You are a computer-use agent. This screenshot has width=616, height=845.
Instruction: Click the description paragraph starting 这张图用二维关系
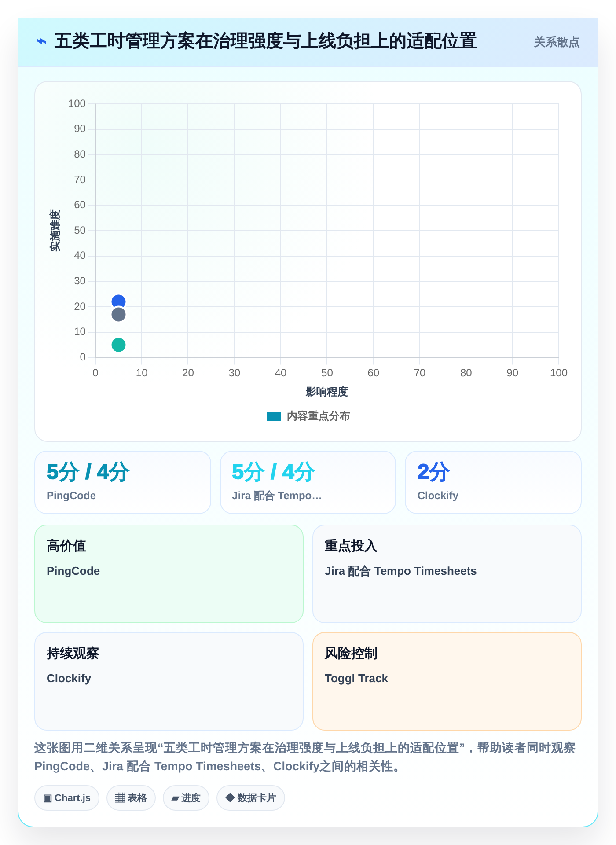[305, 757]
